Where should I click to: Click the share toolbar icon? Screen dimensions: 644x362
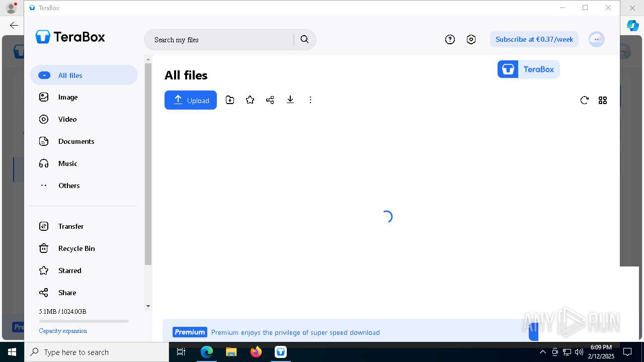coord(270,100)
